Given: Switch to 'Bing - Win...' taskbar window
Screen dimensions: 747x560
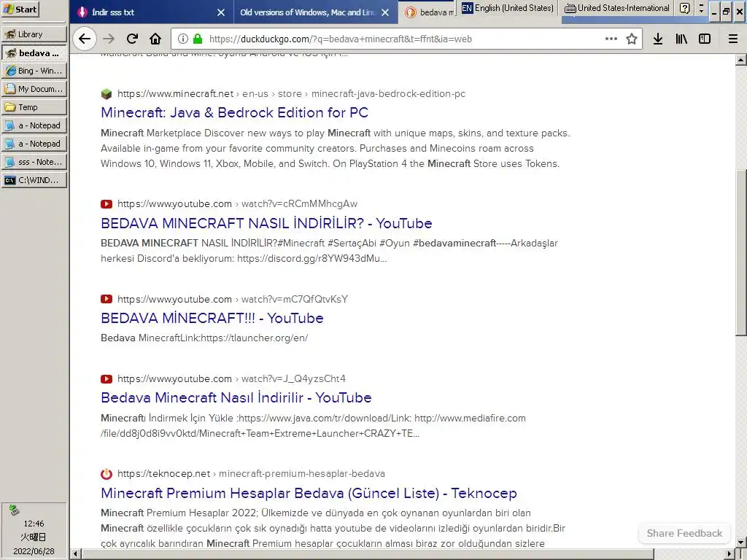Looking at the screenshot, I should [x=34, y=71].
